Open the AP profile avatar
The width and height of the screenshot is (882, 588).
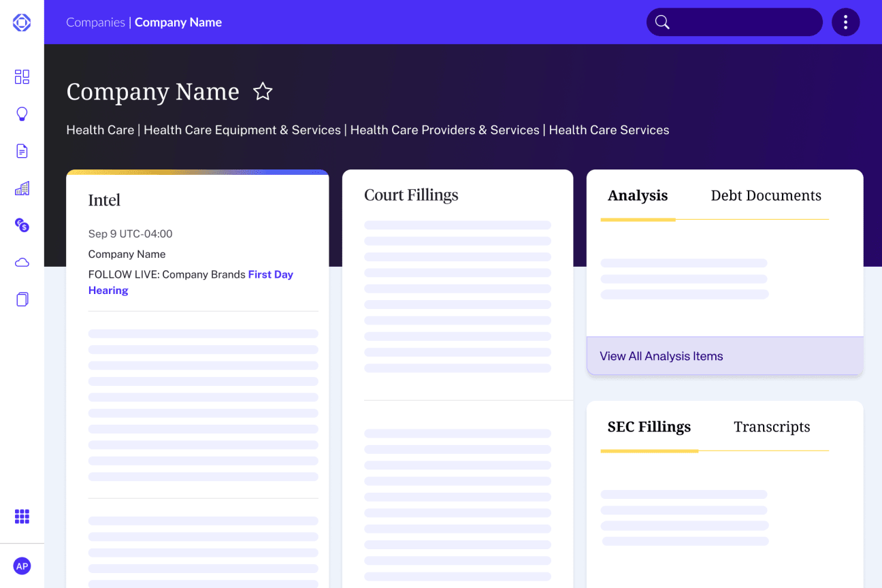(22, 566)
